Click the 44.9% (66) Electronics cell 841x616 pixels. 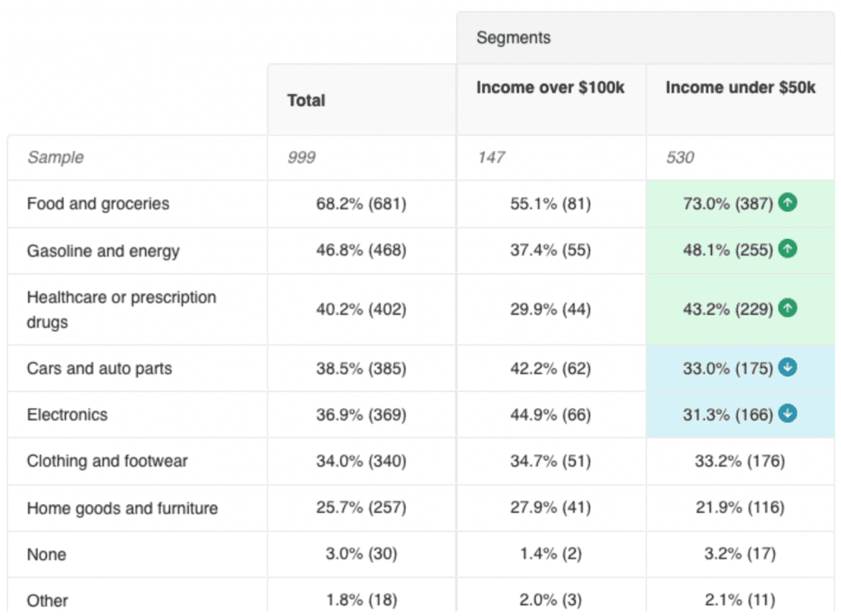click(x=550, y=415)
